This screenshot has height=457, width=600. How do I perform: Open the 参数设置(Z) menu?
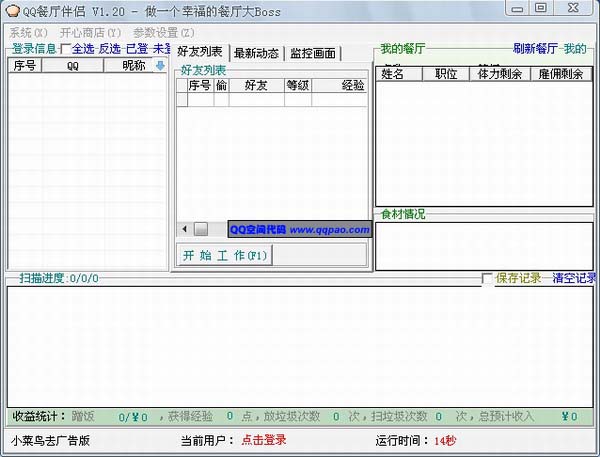point(164,33)
